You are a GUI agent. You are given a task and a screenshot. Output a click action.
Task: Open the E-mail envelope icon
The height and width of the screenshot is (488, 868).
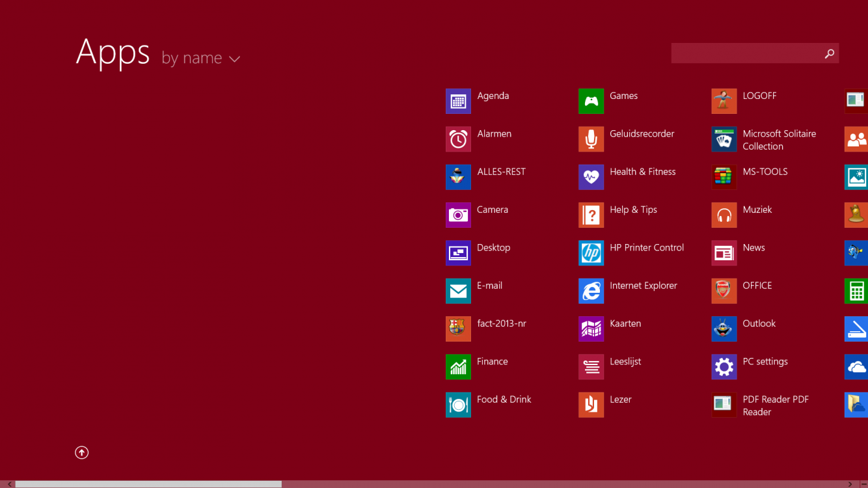pyautogui.click(x=458, y=291)
